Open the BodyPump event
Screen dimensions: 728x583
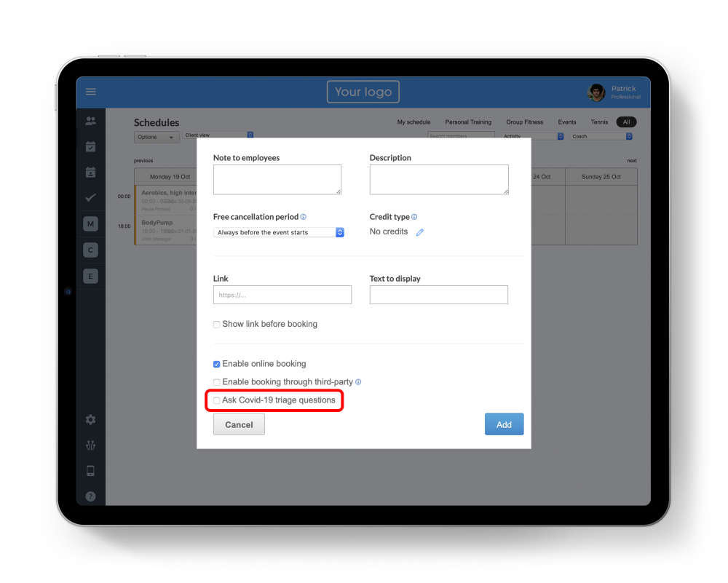tap(166, 230)
